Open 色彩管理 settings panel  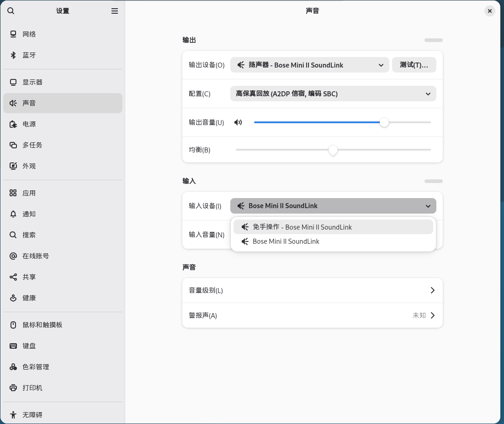point(63,367)
